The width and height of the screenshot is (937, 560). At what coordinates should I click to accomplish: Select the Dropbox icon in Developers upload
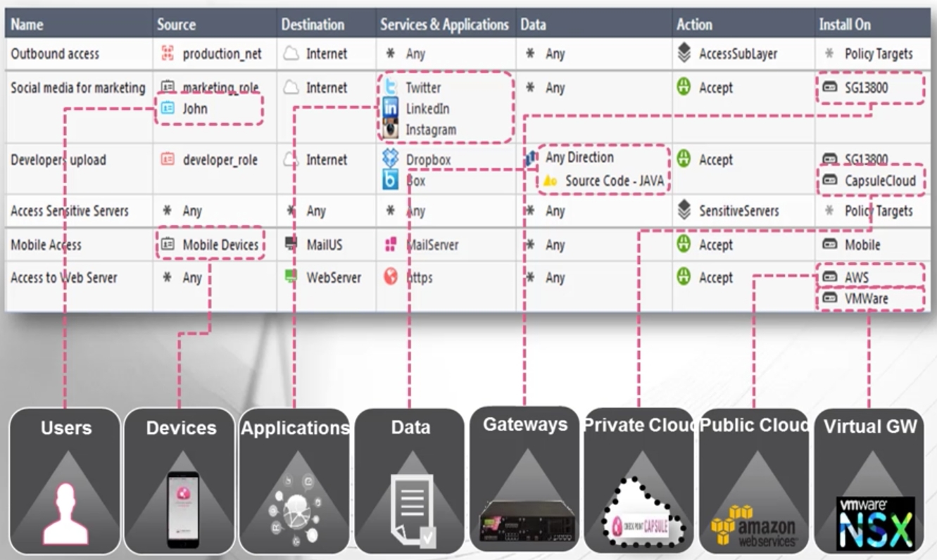click(390, 159)
